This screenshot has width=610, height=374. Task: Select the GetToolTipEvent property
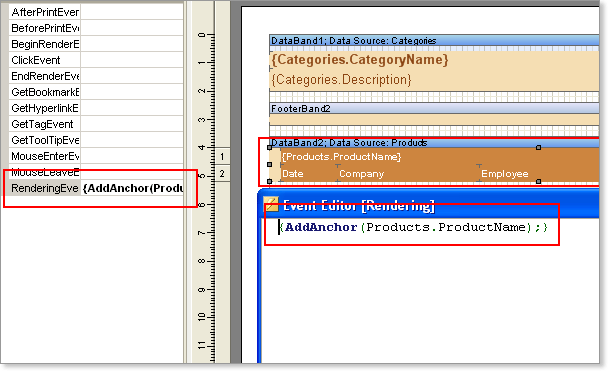click(x=45, y=140)
